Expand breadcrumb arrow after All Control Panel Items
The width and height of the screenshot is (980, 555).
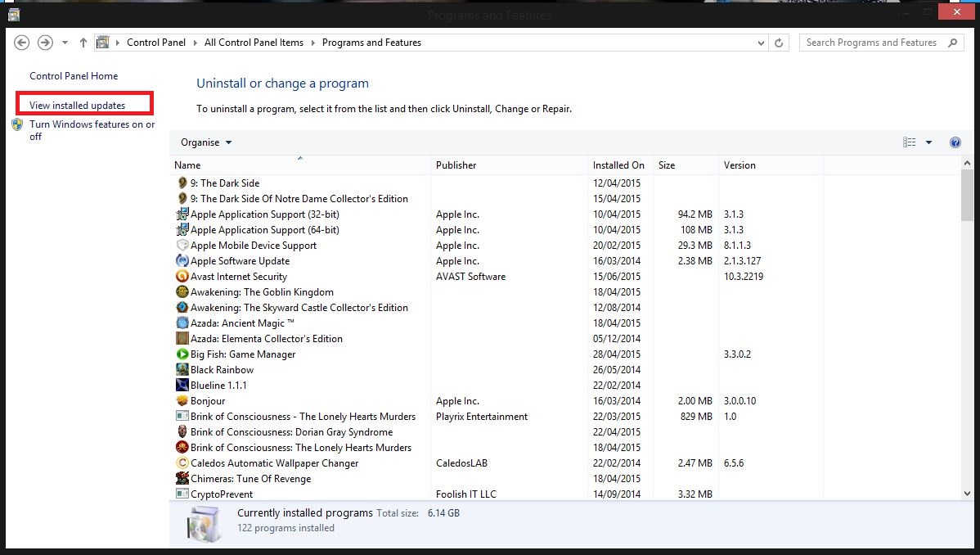click(313, 43)
